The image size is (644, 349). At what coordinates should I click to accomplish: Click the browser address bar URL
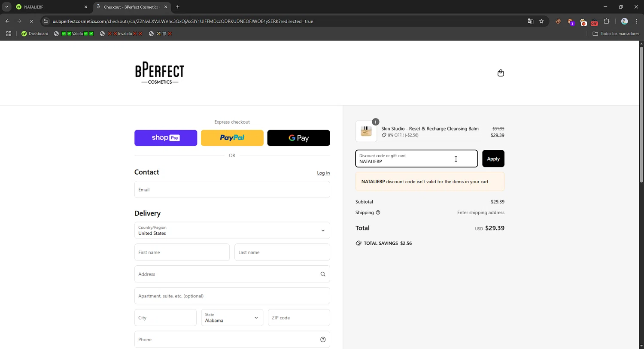[x=183, y=21]
